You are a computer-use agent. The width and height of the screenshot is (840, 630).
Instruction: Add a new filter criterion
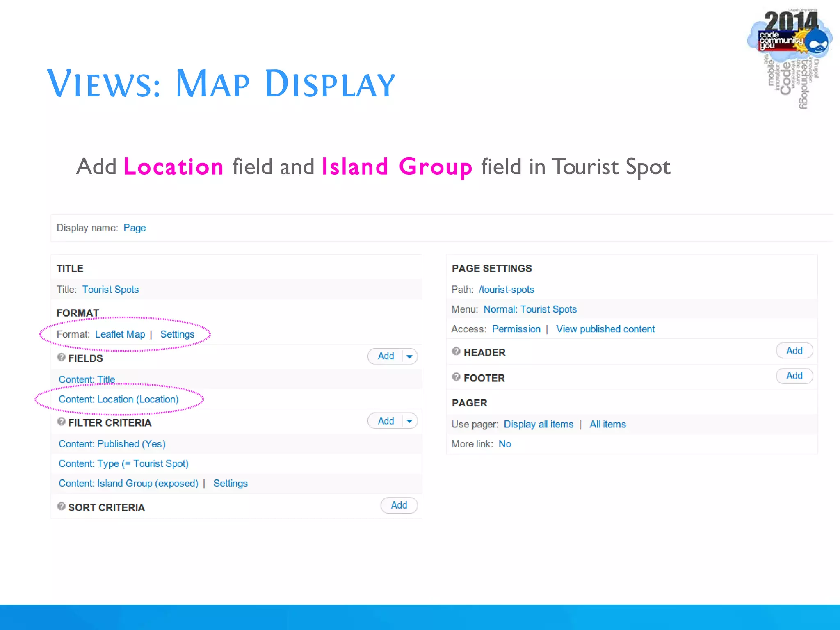tap(386, 421)
